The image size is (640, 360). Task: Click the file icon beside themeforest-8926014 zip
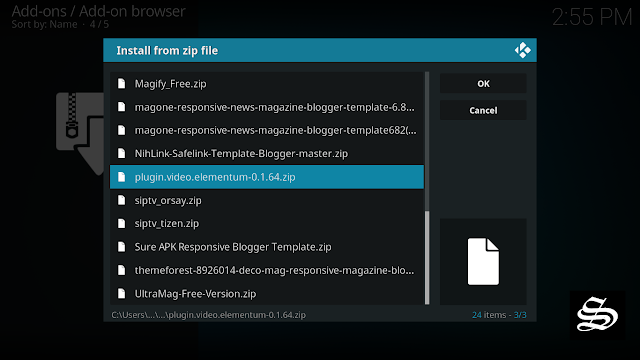(121, 270)
